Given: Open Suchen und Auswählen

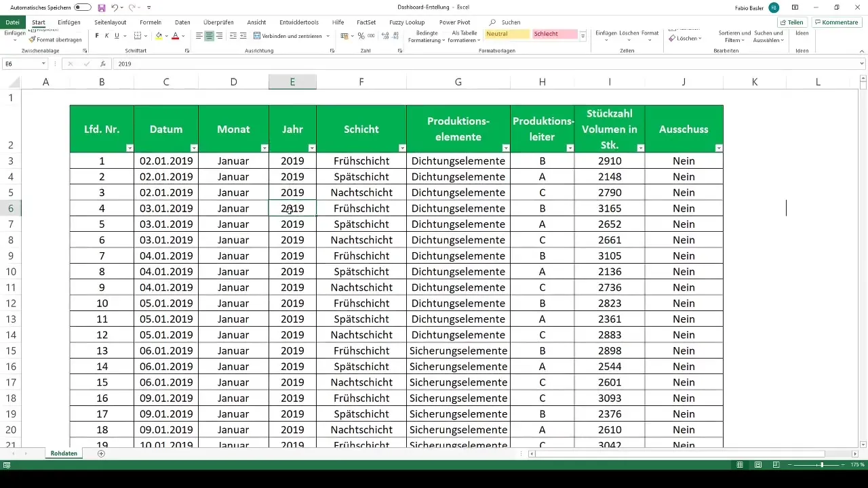Looking at the screenshot, I should tap(769, 36).
